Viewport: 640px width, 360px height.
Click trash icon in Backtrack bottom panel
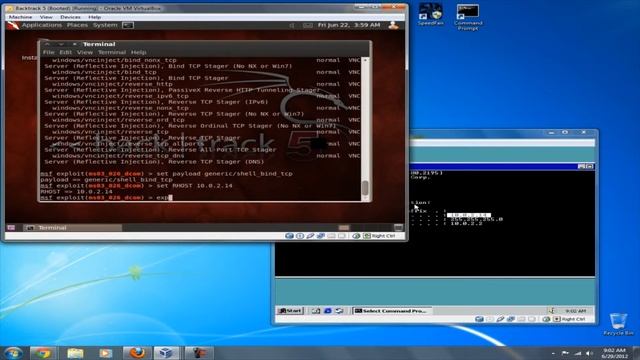(x=399, y=228)
